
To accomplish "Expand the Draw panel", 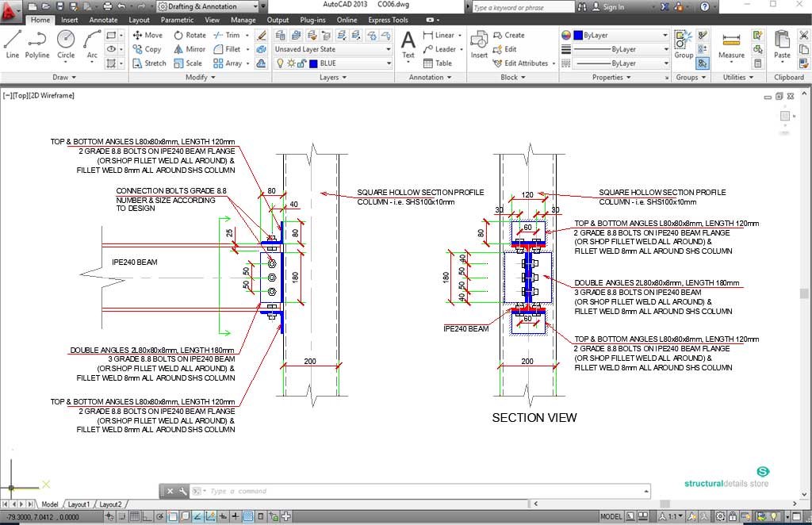I will 64,77.
